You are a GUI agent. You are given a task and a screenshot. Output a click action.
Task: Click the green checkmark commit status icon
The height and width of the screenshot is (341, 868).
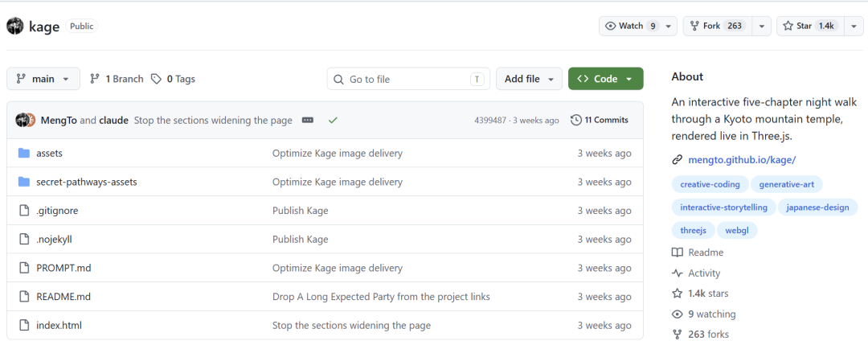pyautogui.click(x=333, y=120)
